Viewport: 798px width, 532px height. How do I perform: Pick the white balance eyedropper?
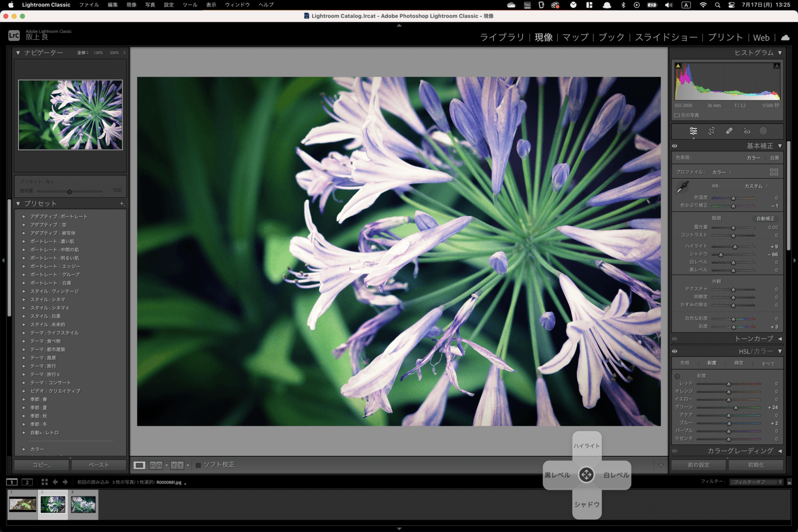pyautogui.click(x=682, y=187)
